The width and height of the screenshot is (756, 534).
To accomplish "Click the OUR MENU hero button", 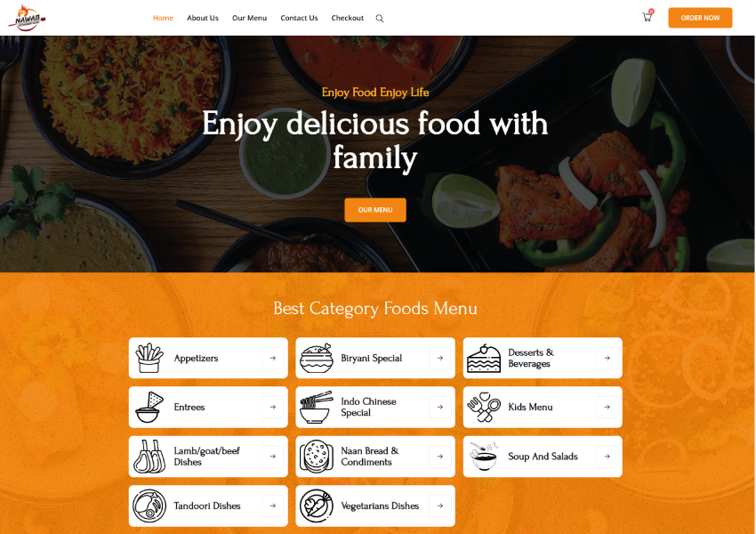I will (375, 210).
